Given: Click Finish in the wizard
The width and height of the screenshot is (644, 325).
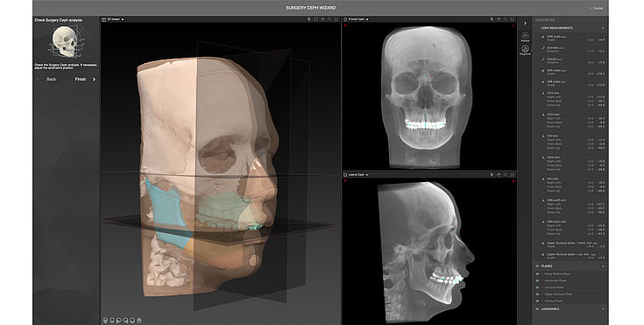Looking at the screenshot, I should coord(80,79).
